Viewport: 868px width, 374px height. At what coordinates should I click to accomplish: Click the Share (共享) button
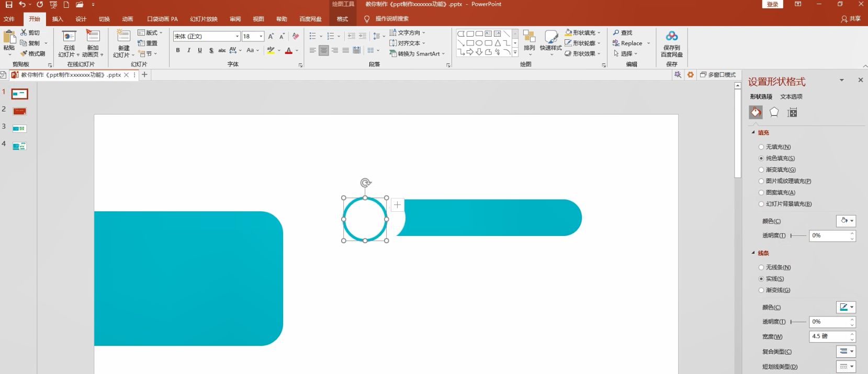(x=851, y=19)
